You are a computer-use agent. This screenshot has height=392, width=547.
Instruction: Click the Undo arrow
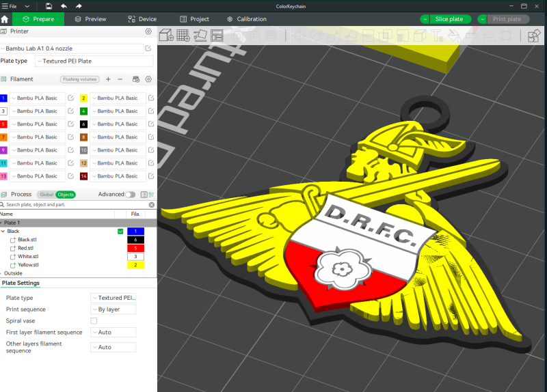click(x=64, y=6)
